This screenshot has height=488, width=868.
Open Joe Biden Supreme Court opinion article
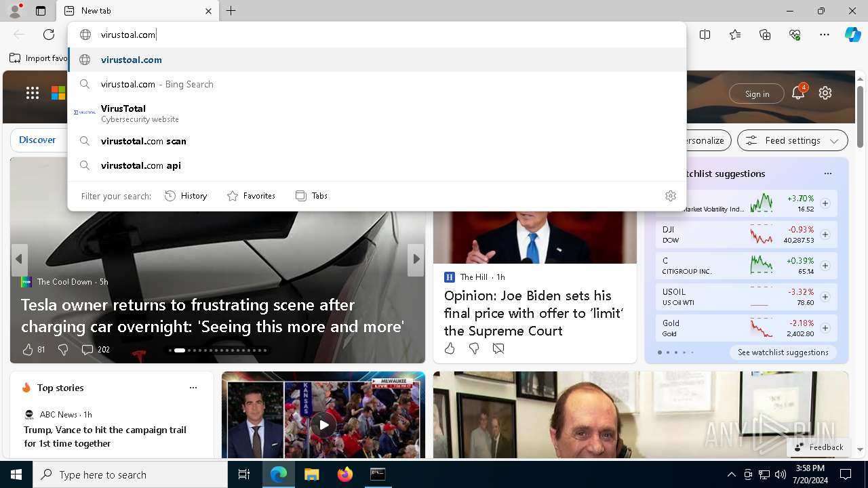pos(534,313)
